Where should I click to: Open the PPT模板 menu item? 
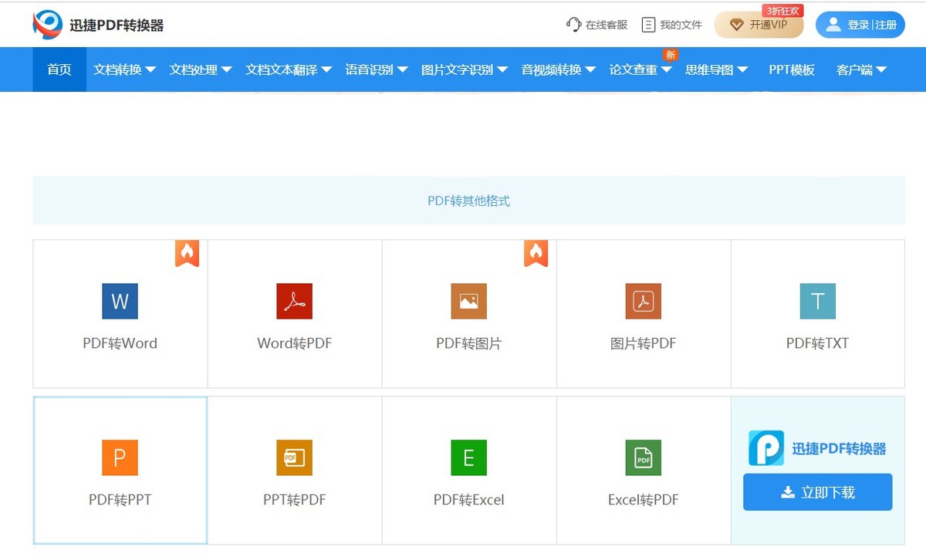coord(790,69)
